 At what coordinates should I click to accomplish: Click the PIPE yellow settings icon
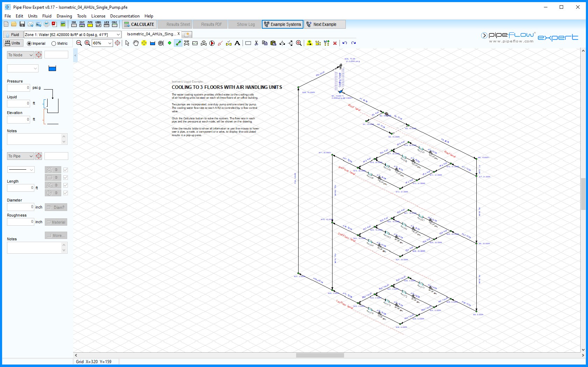pyautogui.click(x=90, y=24)
